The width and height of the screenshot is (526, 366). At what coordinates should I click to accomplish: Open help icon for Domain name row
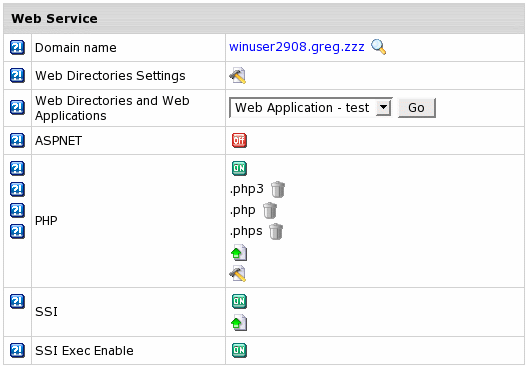(x=17, y=47)
